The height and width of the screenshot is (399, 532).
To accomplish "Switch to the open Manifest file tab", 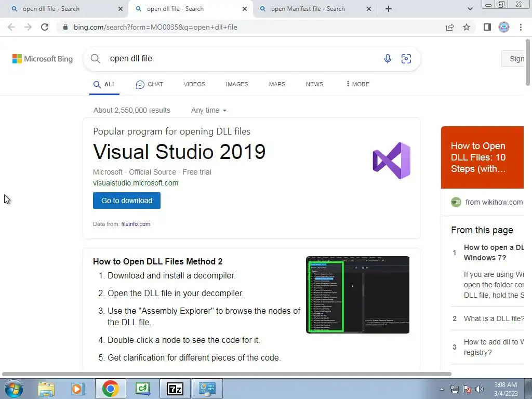I will tap(312, 9).
